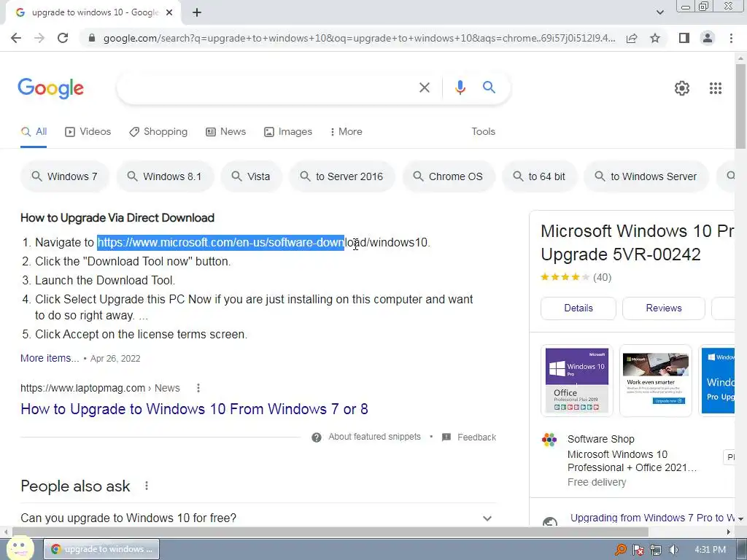Click the horizontal page scrollbar
The height and width of the screenshot is (560, 747).
(x=330, y=532)
